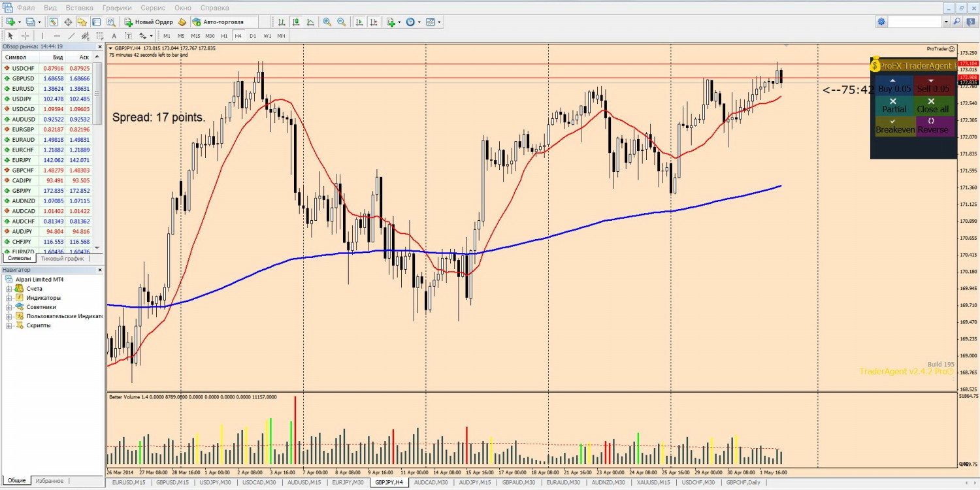This screenshot has width=980, height=490.
Task: Select the trendline drawing tool
Action: click(71, 36)
